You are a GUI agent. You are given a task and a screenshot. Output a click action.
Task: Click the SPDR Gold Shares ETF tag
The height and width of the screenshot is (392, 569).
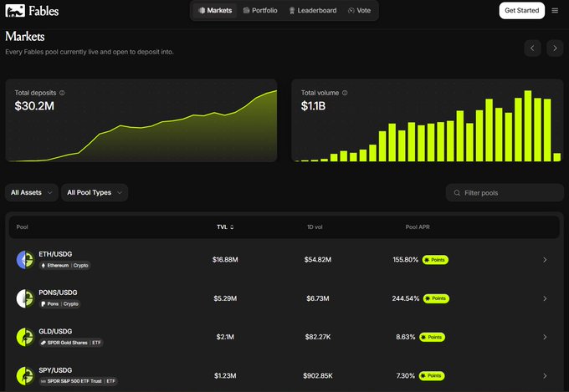coord(71,343)
